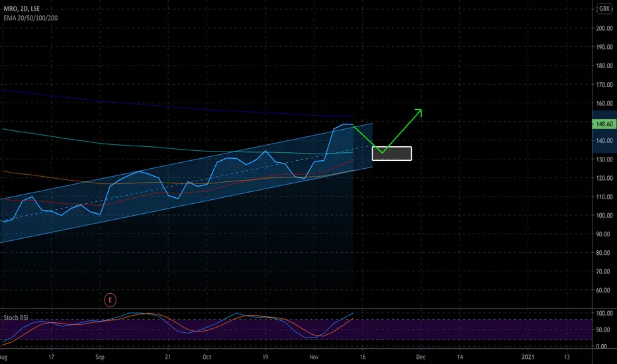The image size is (617, 364).
Task: Click the 21 date label on time axis
Action: coord(168,357)
